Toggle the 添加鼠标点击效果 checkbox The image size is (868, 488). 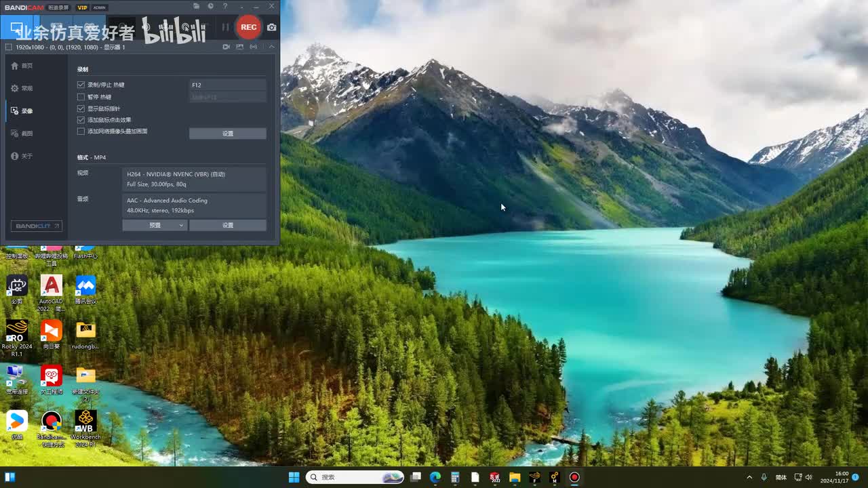point(81,120)
